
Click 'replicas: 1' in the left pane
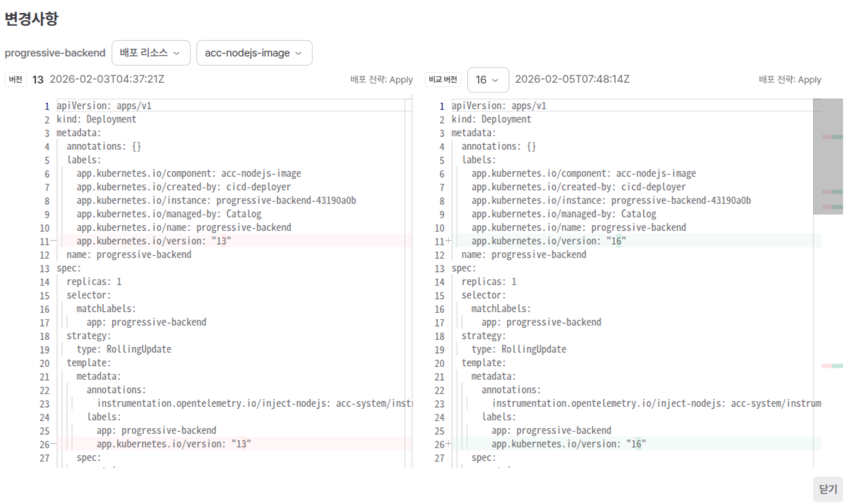click(x=94, y=282)
